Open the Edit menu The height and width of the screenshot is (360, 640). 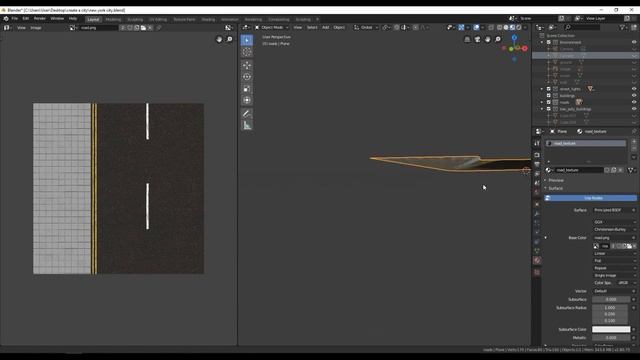[x=26, y=18]
